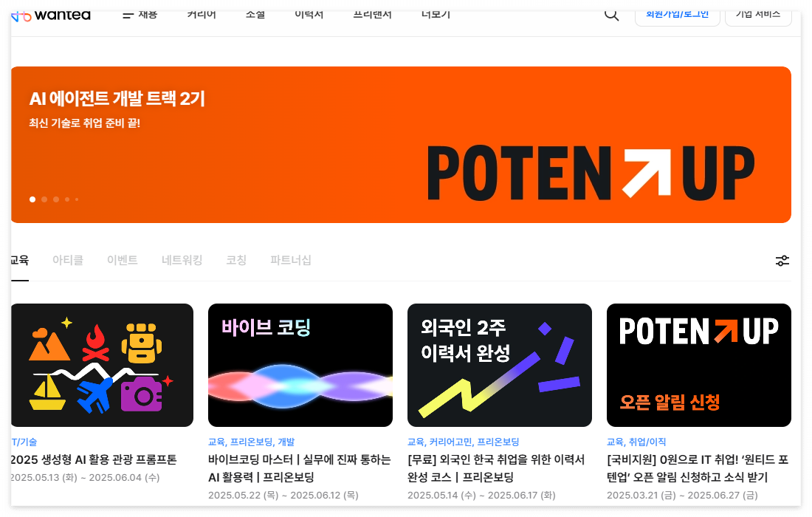Open the AI 에이전트 개발 트랙 2기 banner

401,145
